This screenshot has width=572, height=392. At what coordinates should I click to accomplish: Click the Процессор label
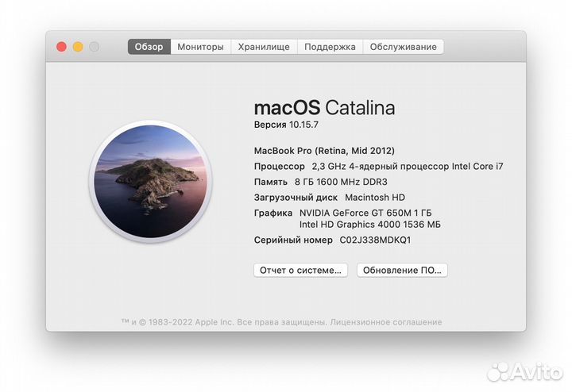(x=280, y=167)
